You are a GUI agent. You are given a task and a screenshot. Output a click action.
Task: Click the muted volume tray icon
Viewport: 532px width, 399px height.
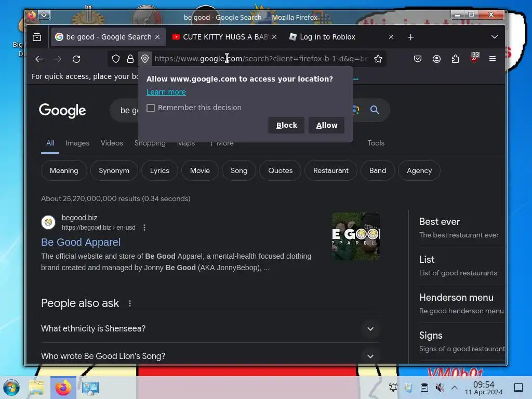440,388
